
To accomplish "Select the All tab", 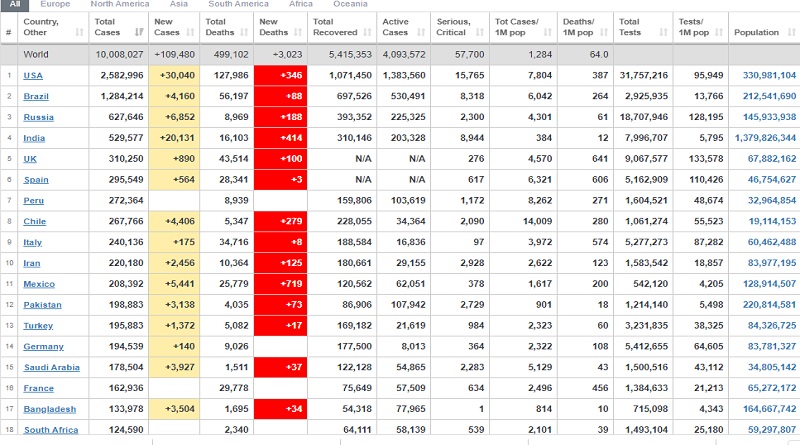I will click(x=15, y=4).
